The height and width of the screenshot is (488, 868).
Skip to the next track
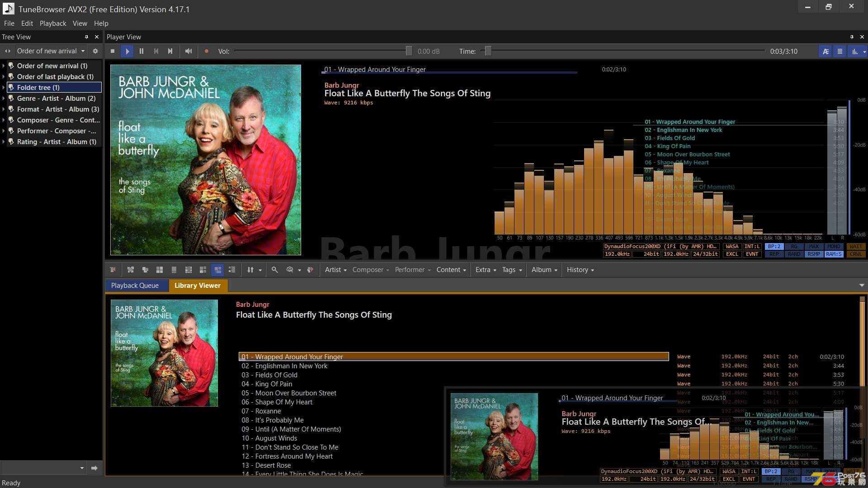pyautogui.click(x=170, y=51)
